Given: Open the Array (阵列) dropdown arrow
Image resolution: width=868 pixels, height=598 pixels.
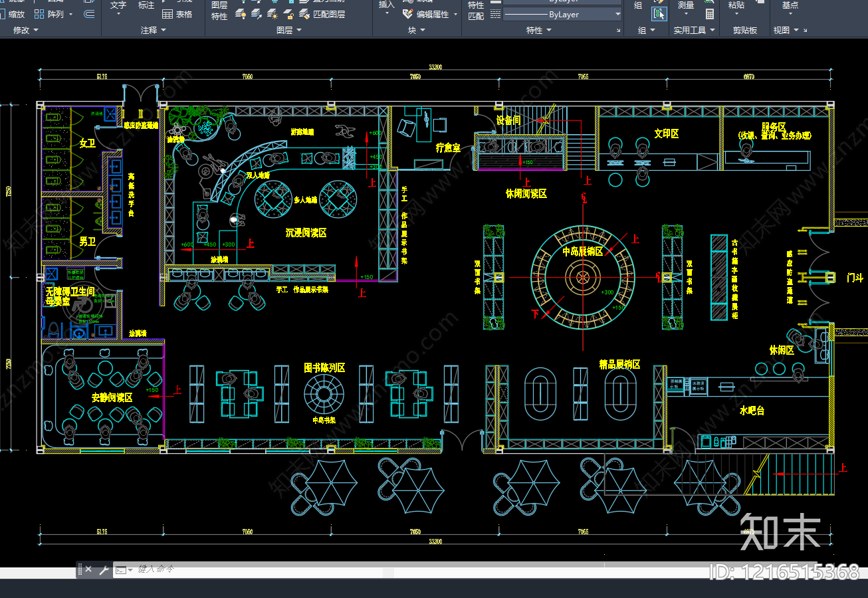Looking at the screenshot, I should coord(70,14).
